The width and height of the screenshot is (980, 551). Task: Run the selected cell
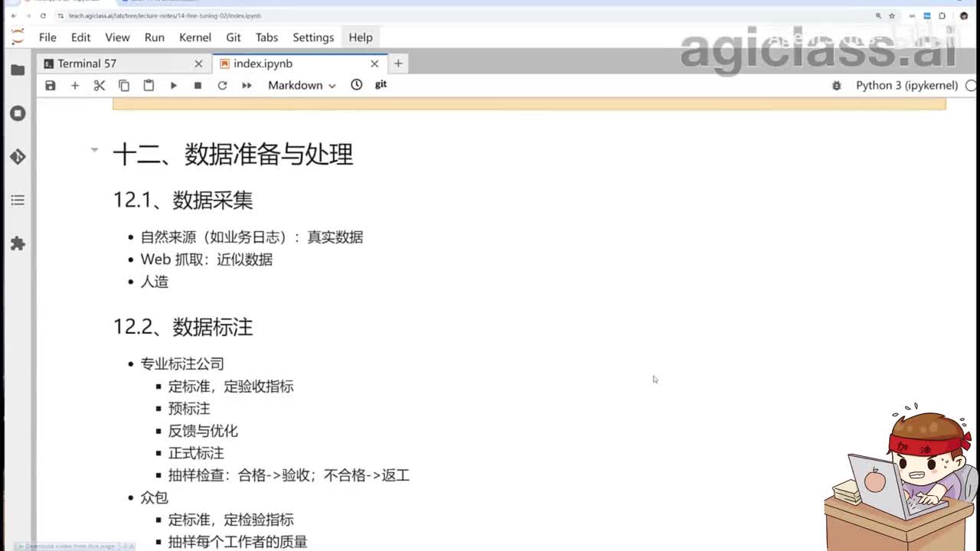(x=173, y=85)
